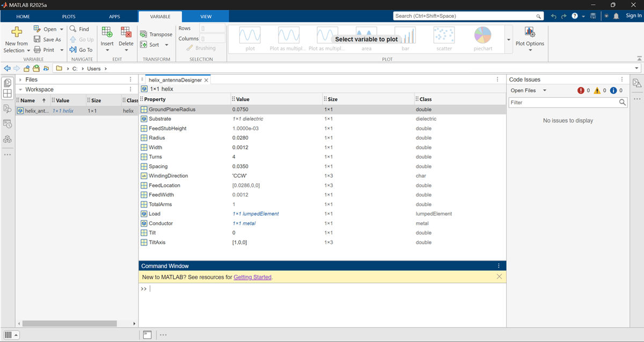Click the Workspace horizontal scrollbar
The image size is (644, 342).
[69, 323]
